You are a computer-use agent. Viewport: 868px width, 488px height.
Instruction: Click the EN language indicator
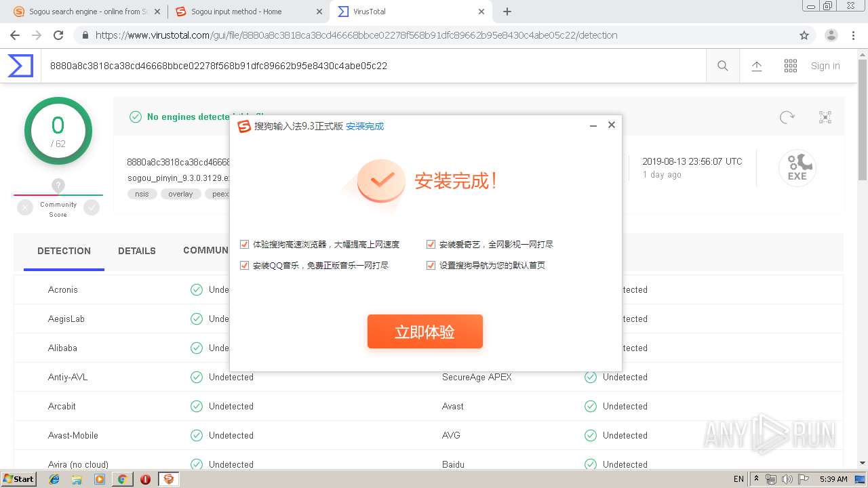click(738, 479)
